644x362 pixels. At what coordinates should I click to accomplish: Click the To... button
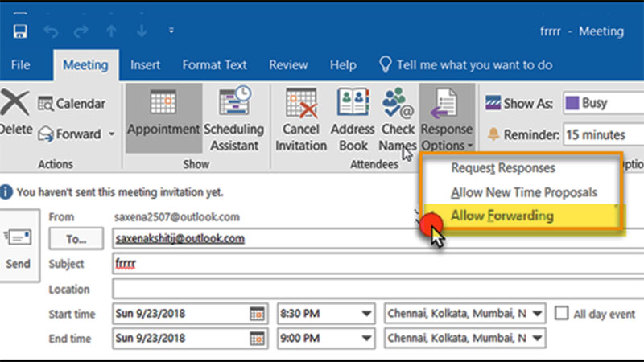coord(76,239)
